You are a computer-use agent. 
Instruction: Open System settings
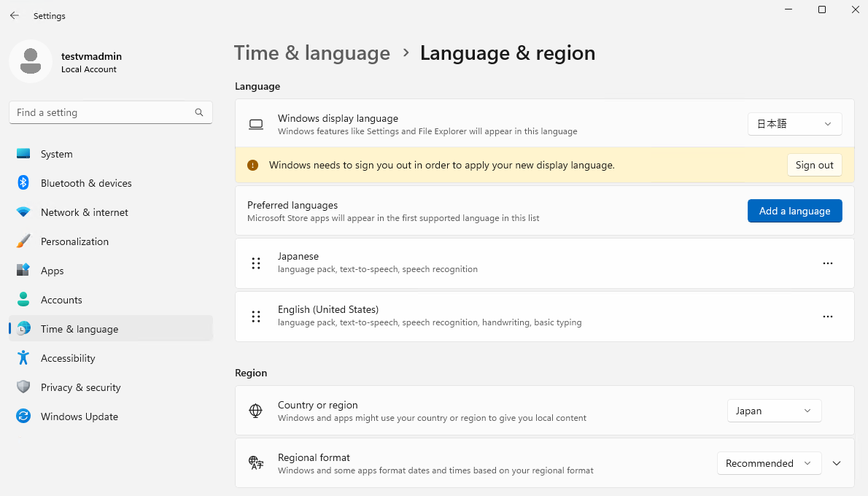point(111,154)
